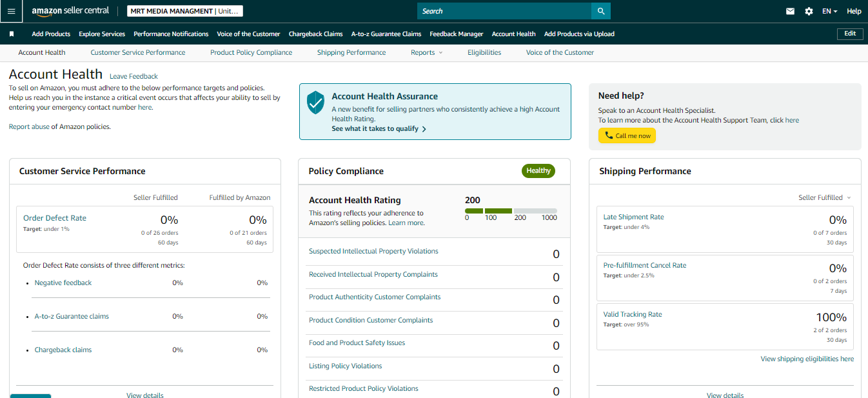Open Product Condition Customer Complaints
868x398 pixels.
tap(371, 320)
